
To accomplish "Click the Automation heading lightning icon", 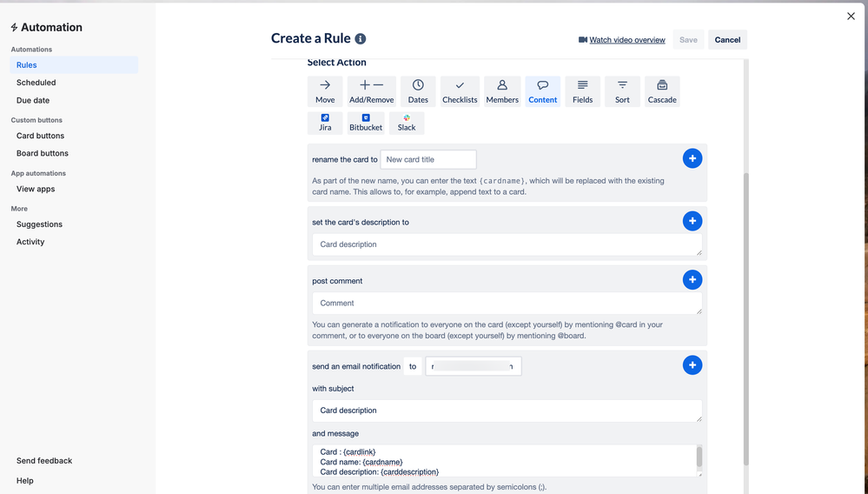I will point(15,27).
